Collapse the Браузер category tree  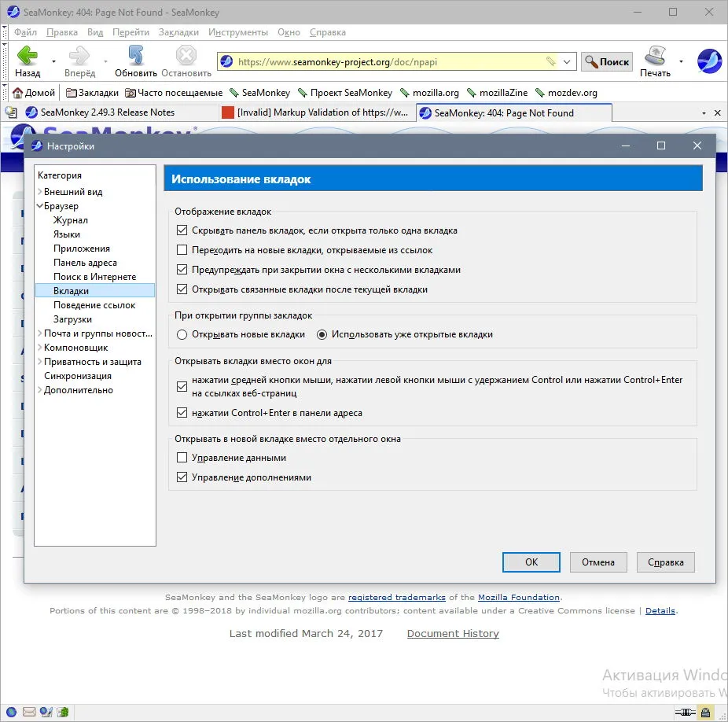[40, 205]
